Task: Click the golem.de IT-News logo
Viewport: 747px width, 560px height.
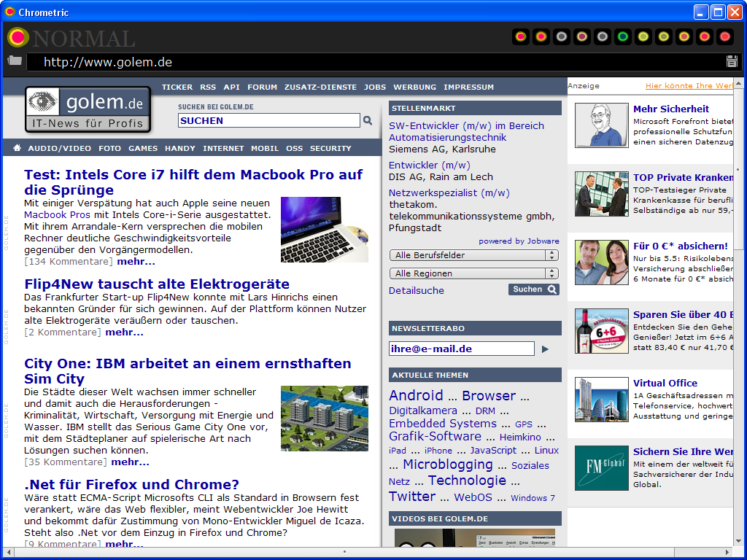Action: click(88, 110)
